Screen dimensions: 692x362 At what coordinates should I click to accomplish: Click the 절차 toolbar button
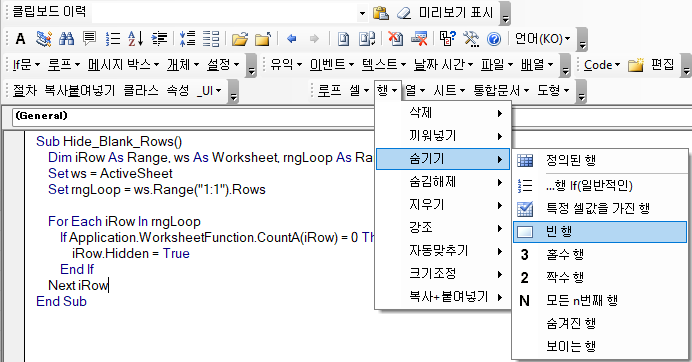click(x=25, y=90)
